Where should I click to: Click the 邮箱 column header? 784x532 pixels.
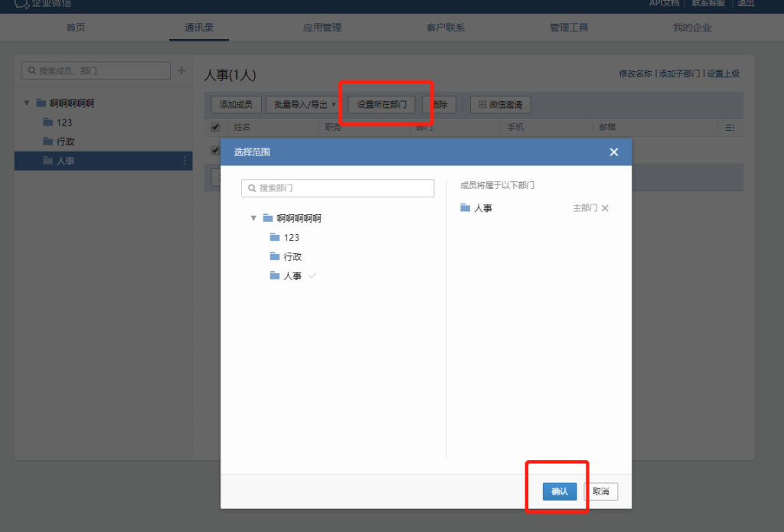pyautogui.click(x=607, y=127)
